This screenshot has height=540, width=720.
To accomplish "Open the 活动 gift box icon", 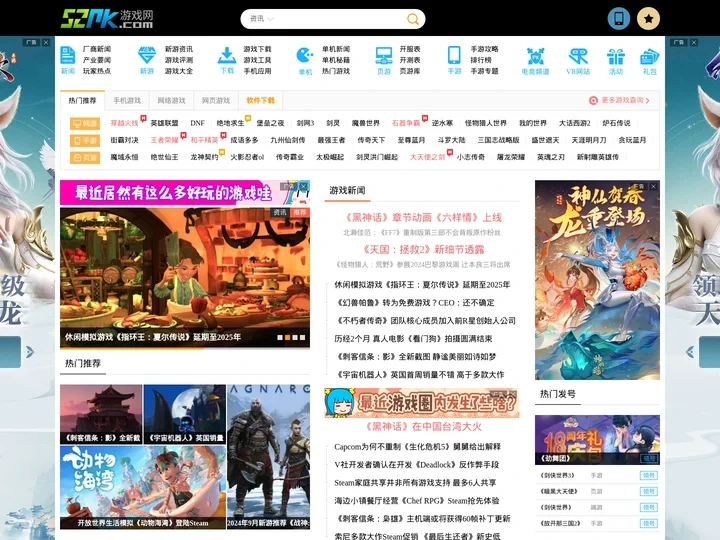I will [616, 61].
